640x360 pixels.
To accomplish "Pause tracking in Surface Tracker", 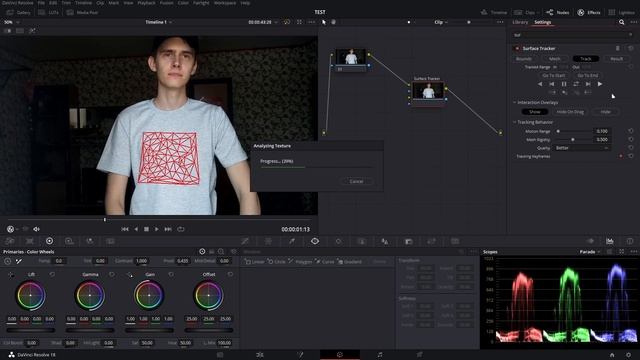I will [x=564, y=84].
